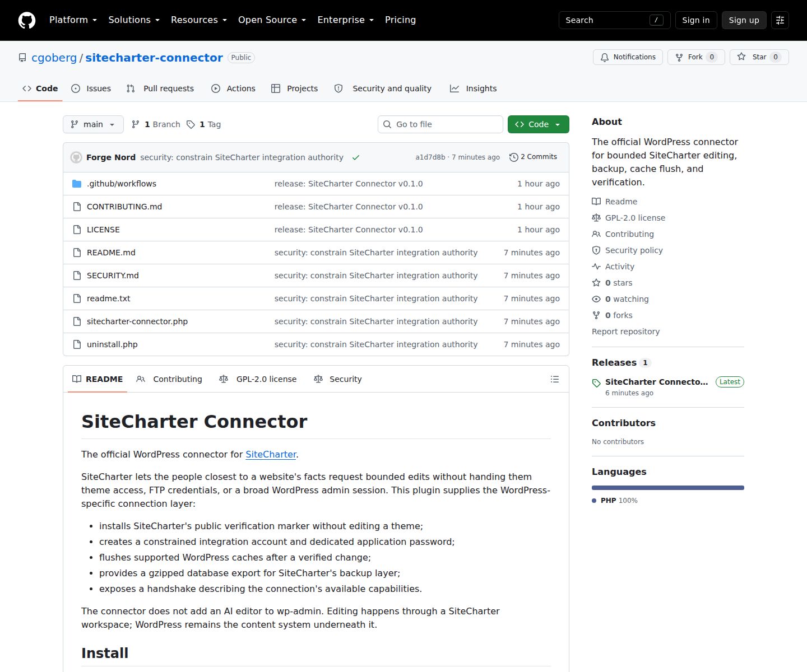Click the release tag icon in sidebar
Viewport: 807px width, 672px height.
click(x=596, y=383)
